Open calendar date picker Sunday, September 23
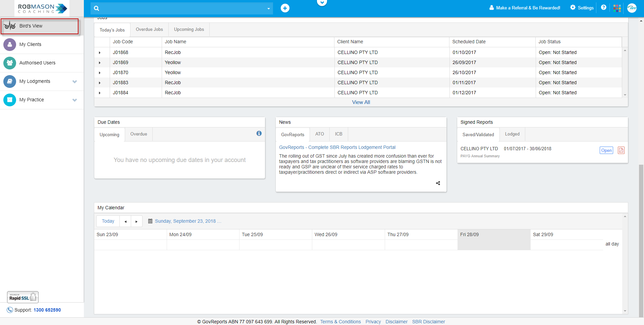Screen dimensions: 644x325 185,221
